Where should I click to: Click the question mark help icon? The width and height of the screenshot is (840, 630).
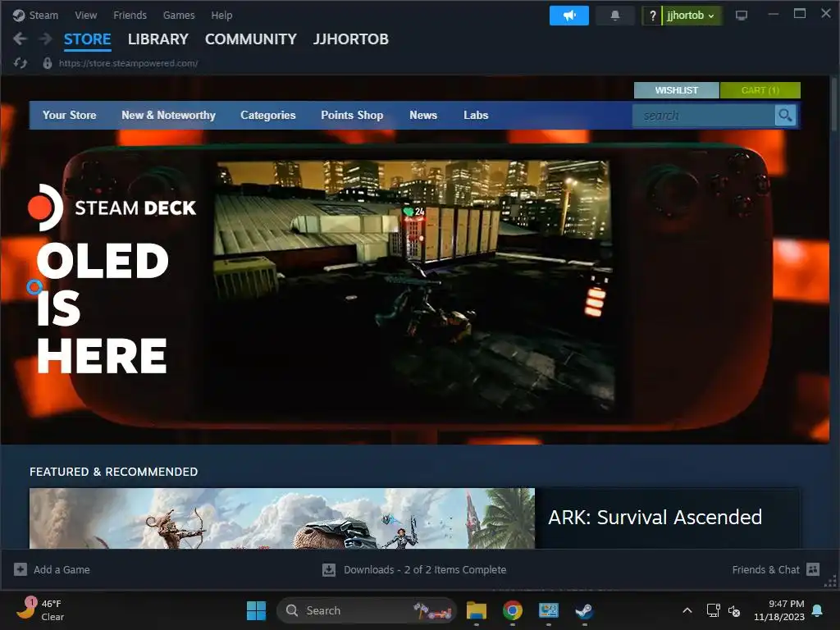pyautogui.click(x=652, y=16)
